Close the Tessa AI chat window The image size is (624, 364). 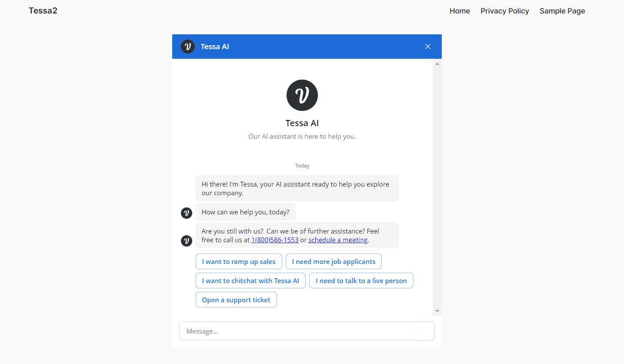427,46
